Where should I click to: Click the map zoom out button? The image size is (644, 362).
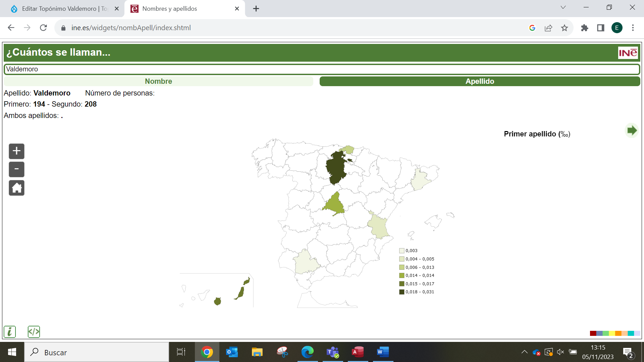(16, 169)
